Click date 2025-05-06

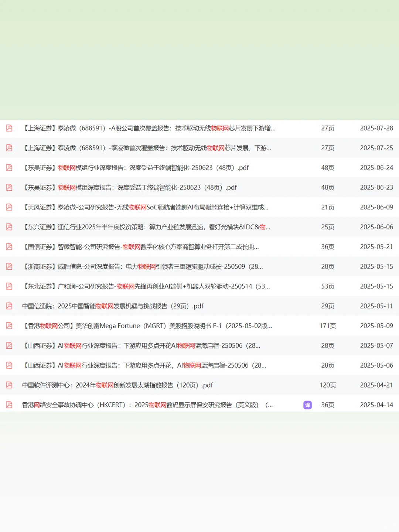(x=376, y=365)
